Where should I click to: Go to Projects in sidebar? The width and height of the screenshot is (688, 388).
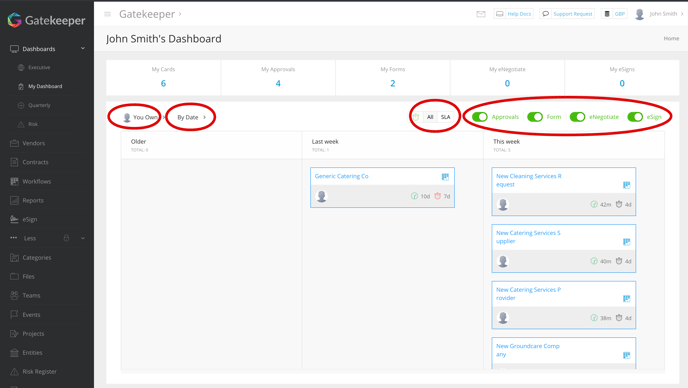pyautogui.click(x=33, y=334)
